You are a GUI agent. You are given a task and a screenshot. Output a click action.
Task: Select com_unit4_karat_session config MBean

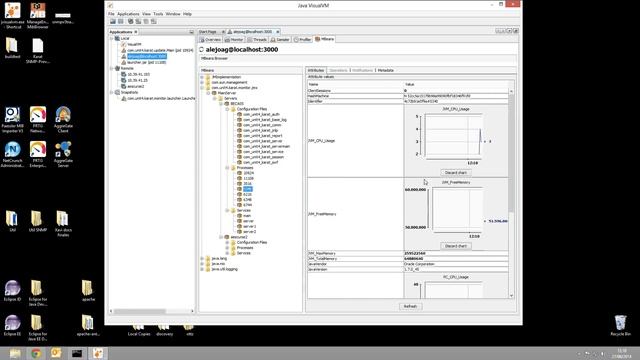coord(263,157)
